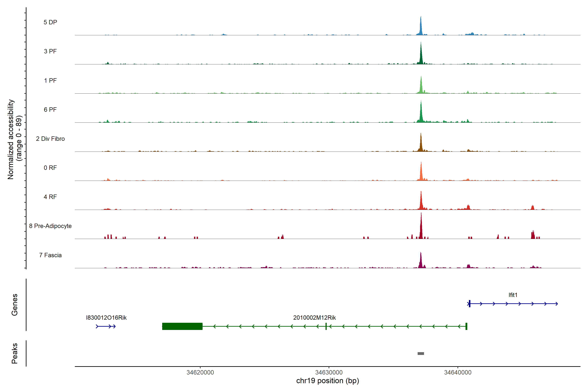This screenshot has height=392, width=588.
Task: Click the 0 RF track label
Action: [x=50, y=168]
